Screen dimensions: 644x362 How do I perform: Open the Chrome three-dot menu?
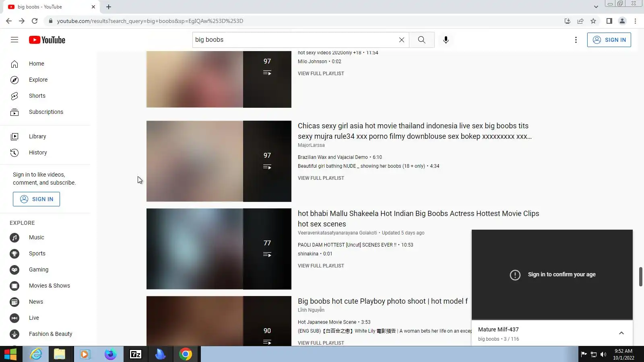pyautogui.click(x=636, y=21)
